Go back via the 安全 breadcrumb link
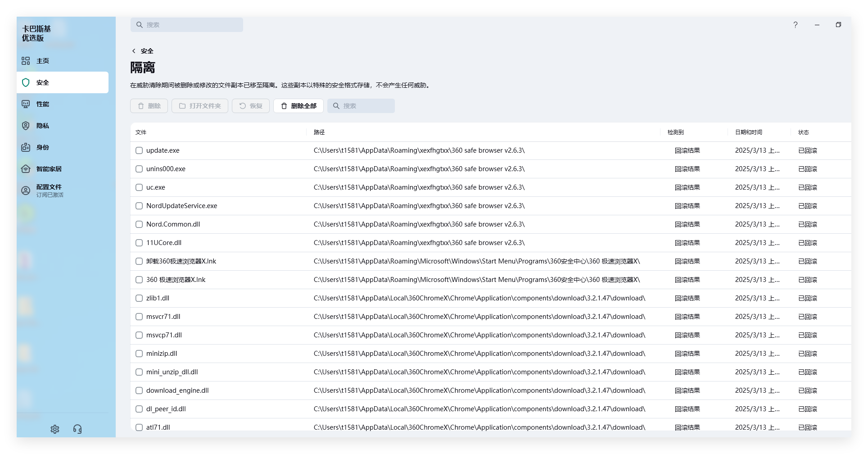The image size is (868, 454). tap(147, 51)
